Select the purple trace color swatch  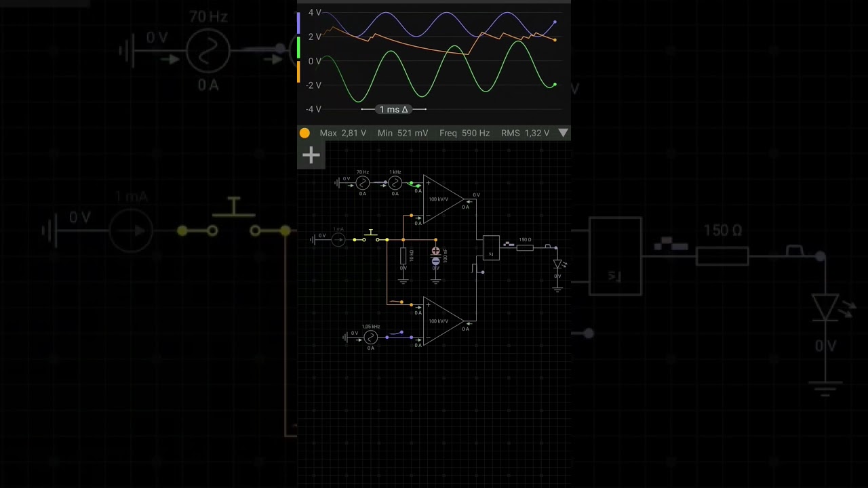[298, 24]
